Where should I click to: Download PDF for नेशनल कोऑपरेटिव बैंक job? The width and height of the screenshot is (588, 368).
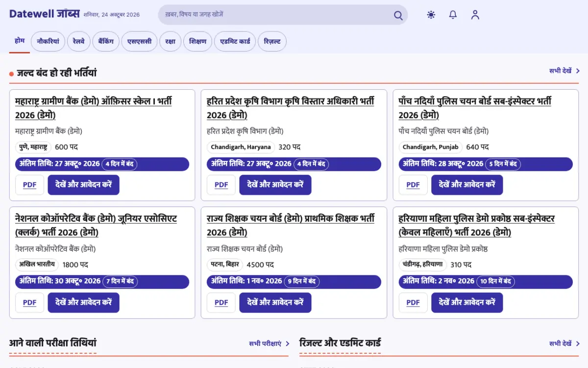click(30, 303)
